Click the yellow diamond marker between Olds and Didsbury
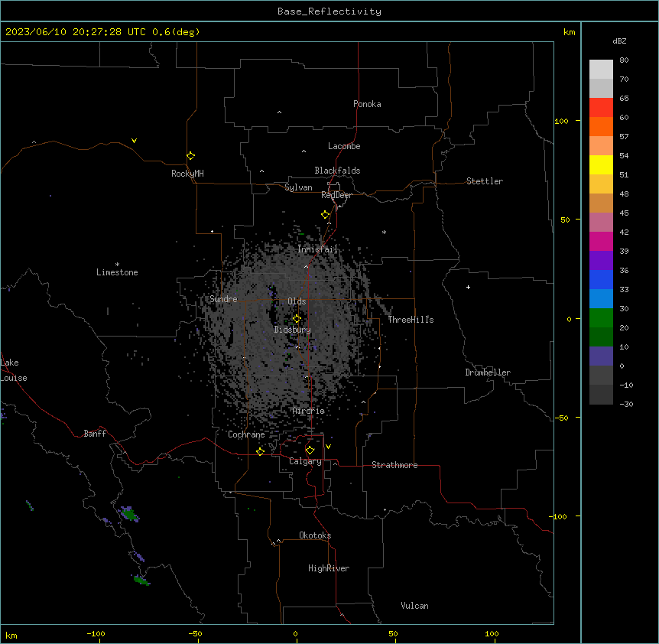The width and height of the screenshot is (659, 644). point(297,319)
